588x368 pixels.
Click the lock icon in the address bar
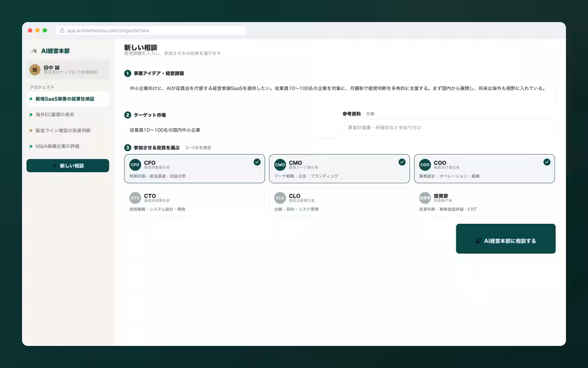[62, 30]
